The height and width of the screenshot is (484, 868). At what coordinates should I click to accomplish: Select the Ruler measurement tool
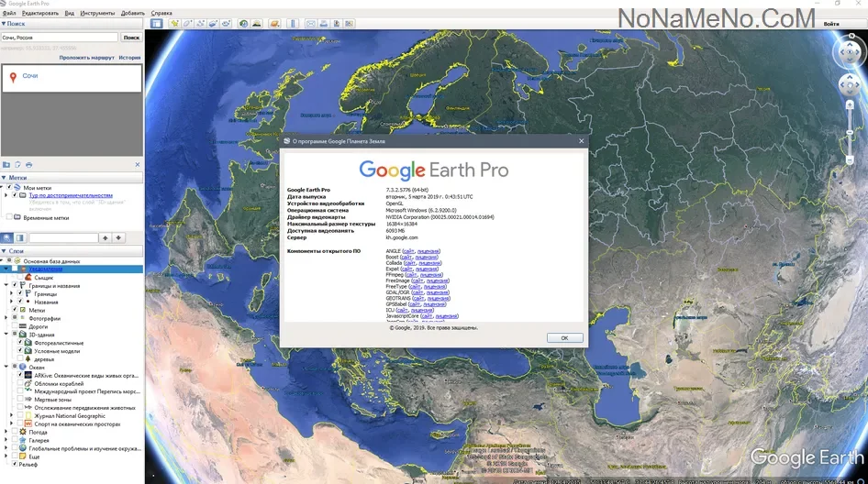pyautogui.click(x=293, y=23)
